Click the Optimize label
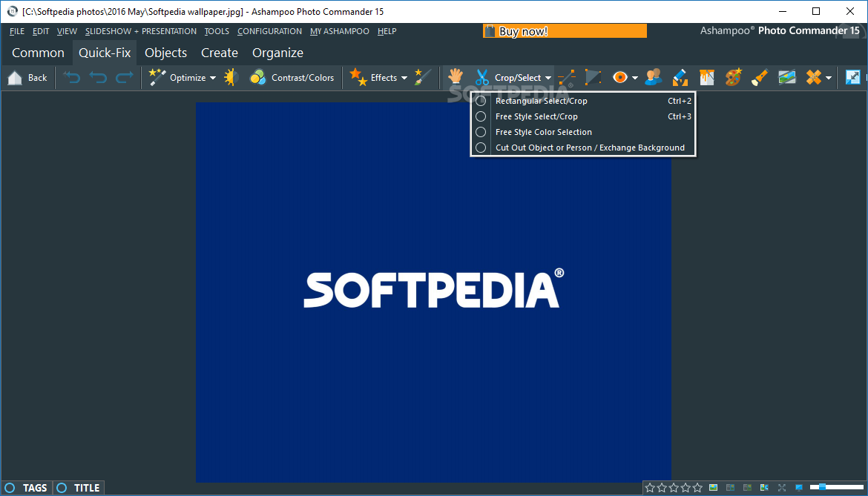The height and width of the screenshot is (496, 868). (188, 78)
